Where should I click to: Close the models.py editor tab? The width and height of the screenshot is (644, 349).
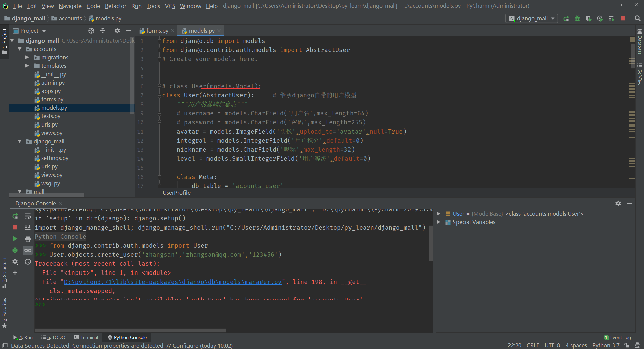pos(219,31)
